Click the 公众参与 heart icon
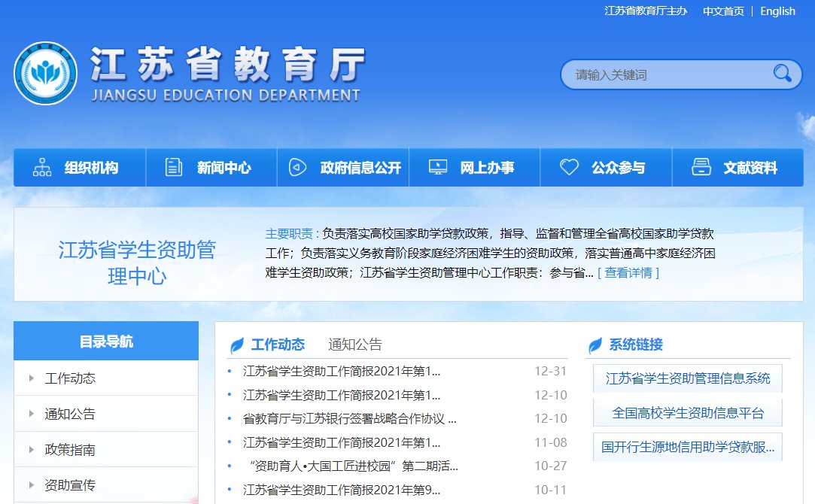This screenshot has height=504, width=815. 569,167
